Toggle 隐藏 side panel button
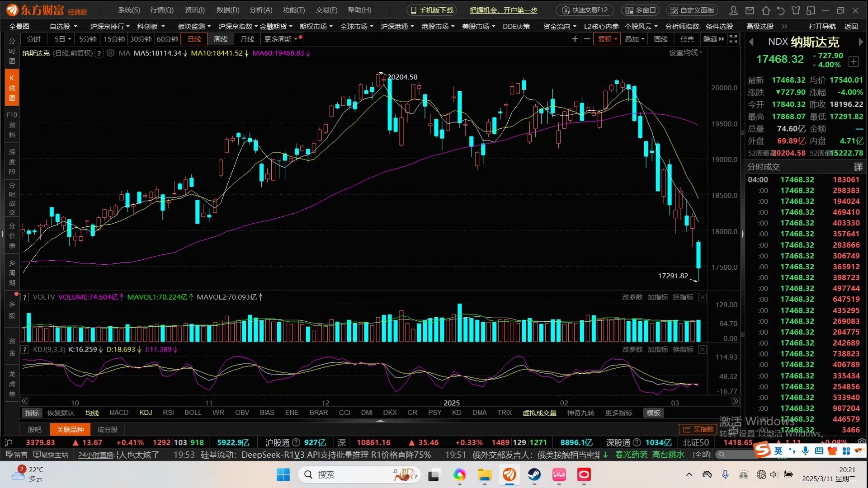 (x=713, y=39)
